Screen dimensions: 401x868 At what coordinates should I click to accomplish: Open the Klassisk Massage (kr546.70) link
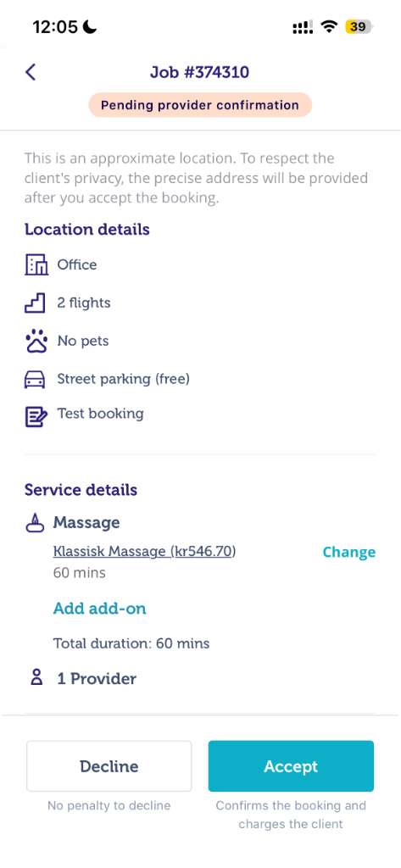[x=145, y=551]
